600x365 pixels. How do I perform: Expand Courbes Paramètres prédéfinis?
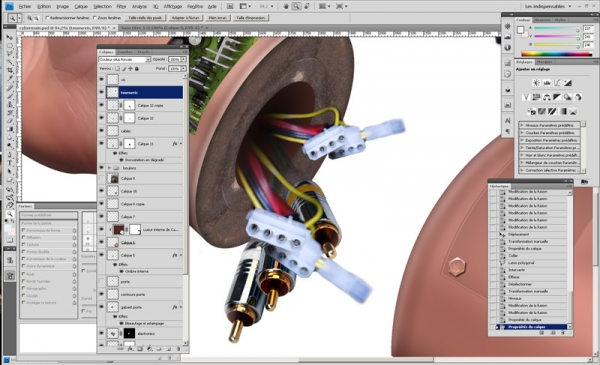521,133
